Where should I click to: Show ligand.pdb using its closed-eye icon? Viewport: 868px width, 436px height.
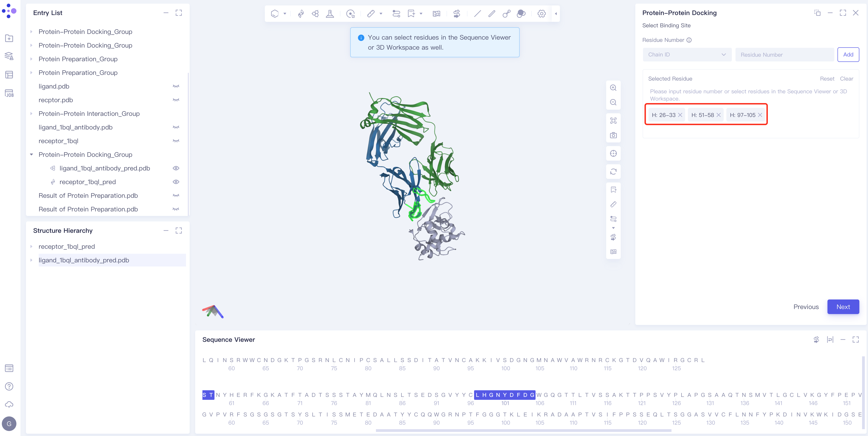tap(176, 86)
